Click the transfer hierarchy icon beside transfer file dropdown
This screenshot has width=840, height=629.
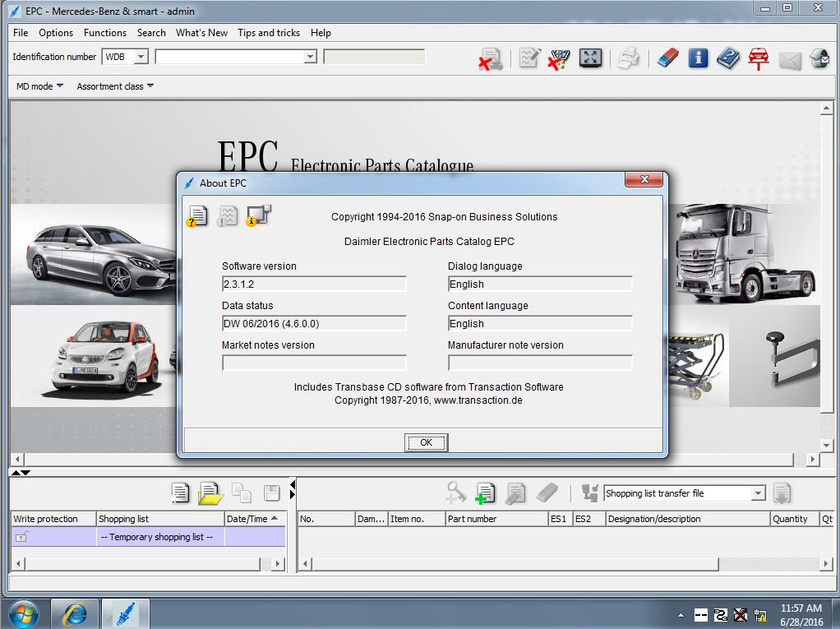[590, 493]
